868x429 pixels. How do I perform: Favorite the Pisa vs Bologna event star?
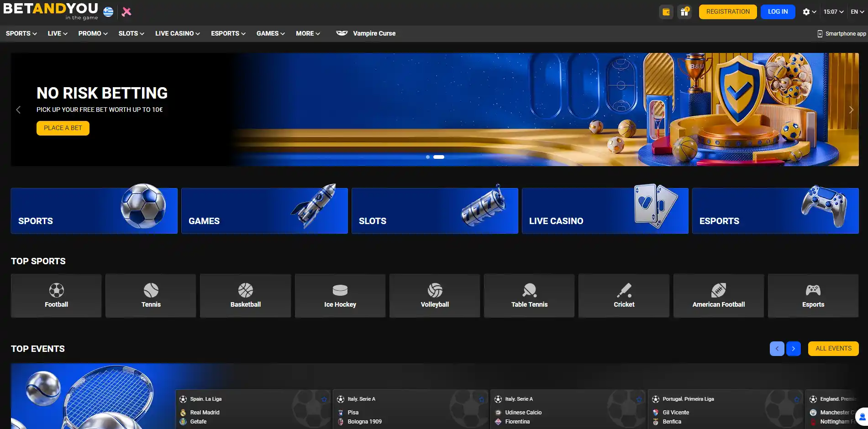coord(481,399)
